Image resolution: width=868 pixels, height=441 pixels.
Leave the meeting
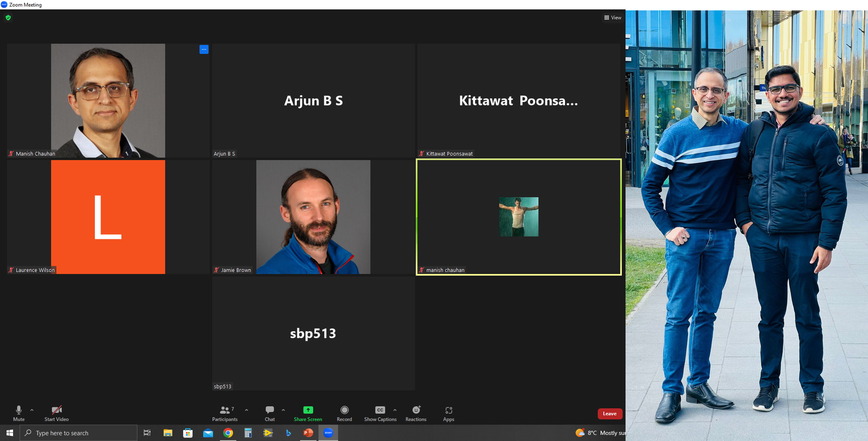pyautogui.click(x=610, y=413)
